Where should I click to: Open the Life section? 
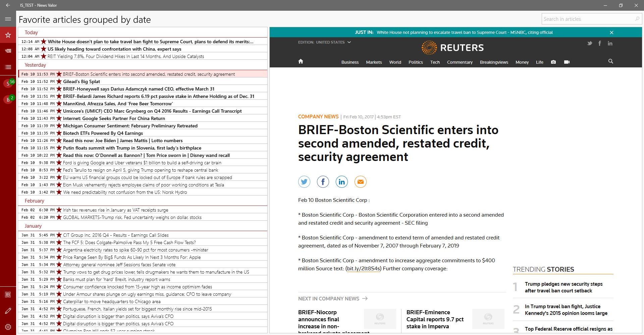point(540,62)
